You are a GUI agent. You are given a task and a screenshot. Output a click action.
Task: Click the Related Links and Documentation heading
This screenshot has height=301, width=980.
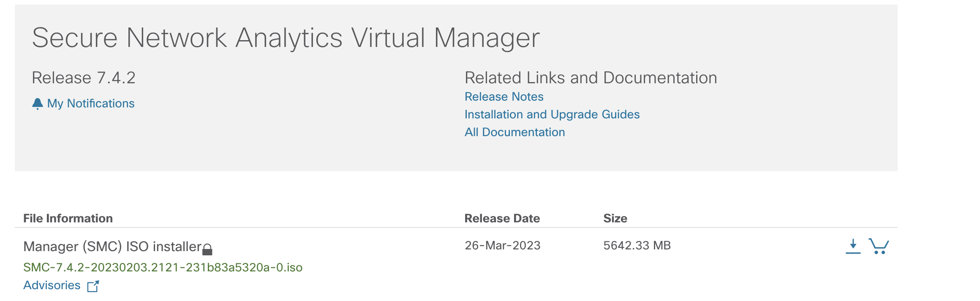pyautogui.click(x=591, y=78)
